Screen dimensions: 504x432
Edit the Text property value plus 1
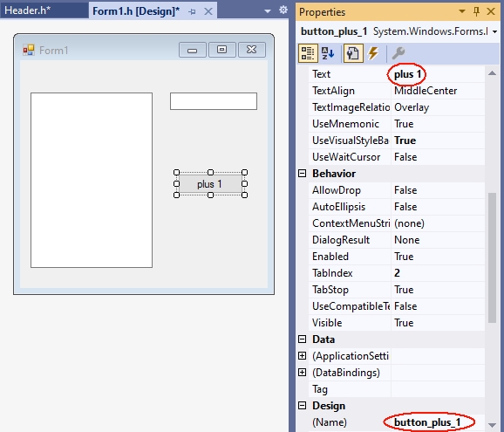(x=438, y=74)
